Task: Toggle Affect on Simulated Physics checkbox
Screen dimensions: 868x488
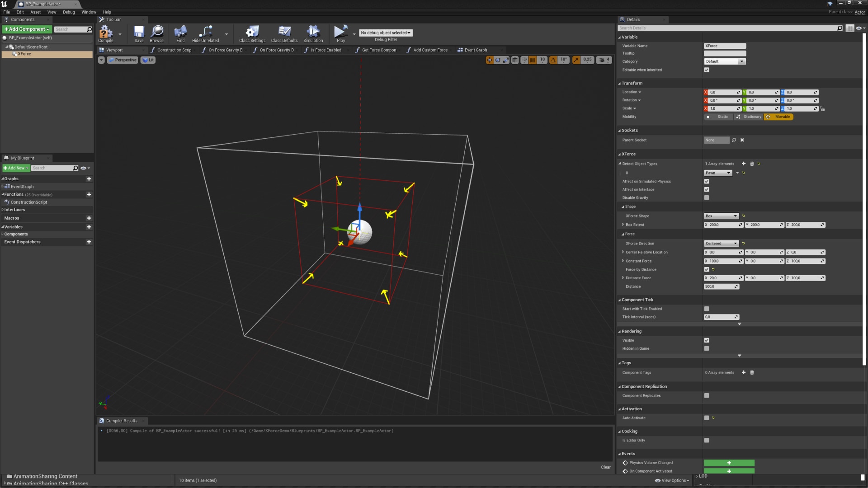Action: [x=707, y=182]
